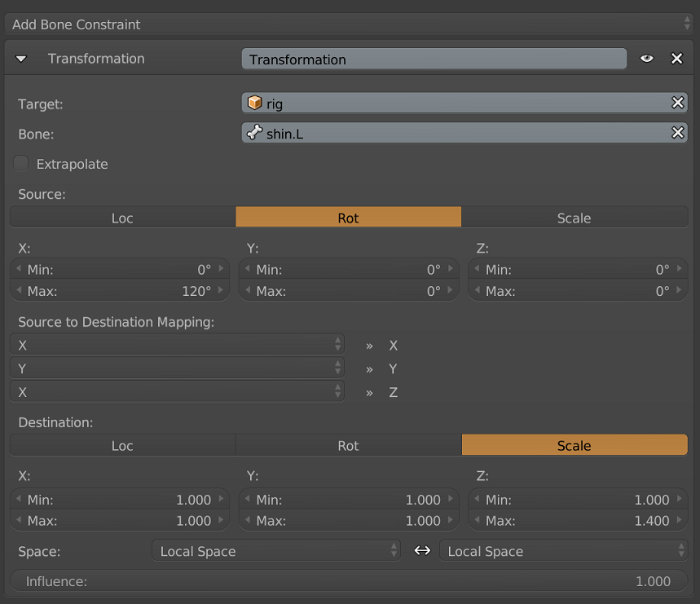
Task: Increase Source X Max with right arrow
Action: tap(221, 290)
